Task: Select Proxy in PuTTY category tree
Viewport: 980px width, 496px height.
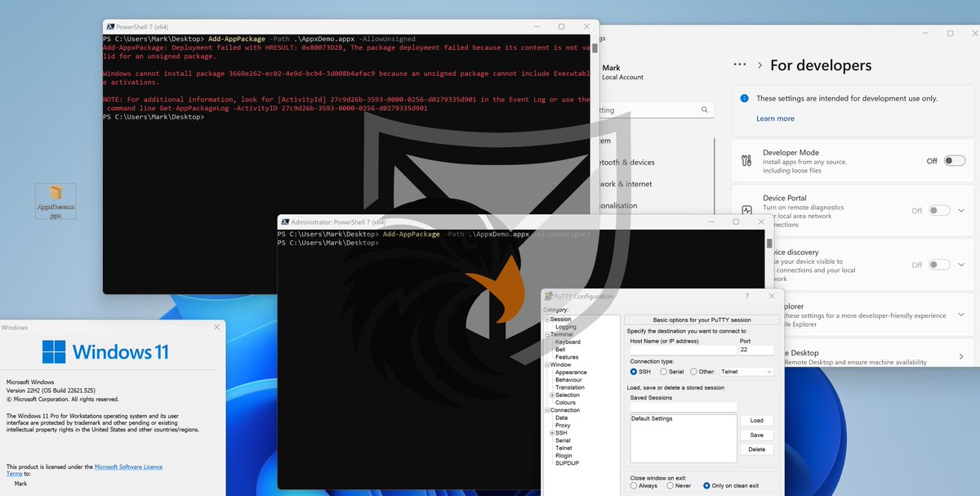Action: (x=563, y=425)
